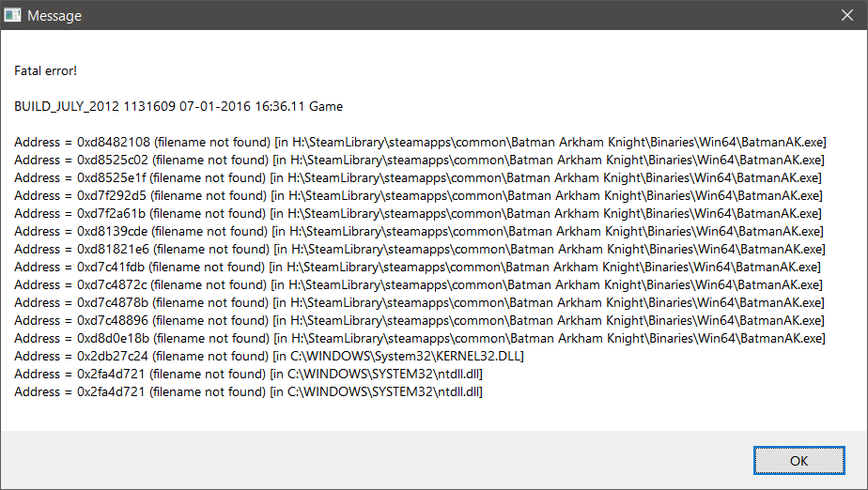This screenshot has width=868, height=490.
Task: Click the address 0xd8482108 line
Action: pos(420,142)
